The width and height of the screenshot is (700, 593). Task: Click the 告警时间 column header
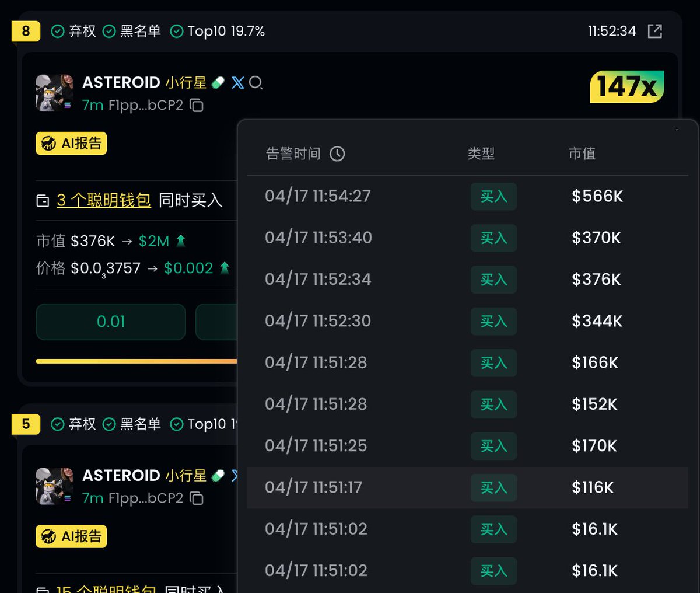coord(293,154)
